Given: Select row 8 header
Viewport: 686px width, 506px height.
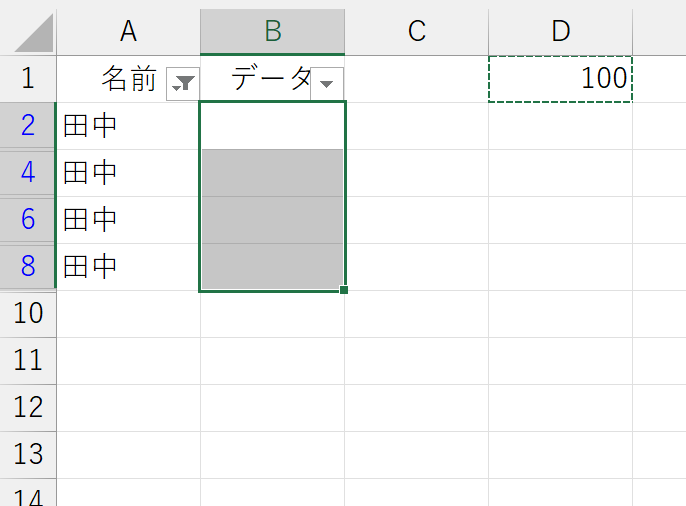Looking at the screenshot, I should [28, 267].
